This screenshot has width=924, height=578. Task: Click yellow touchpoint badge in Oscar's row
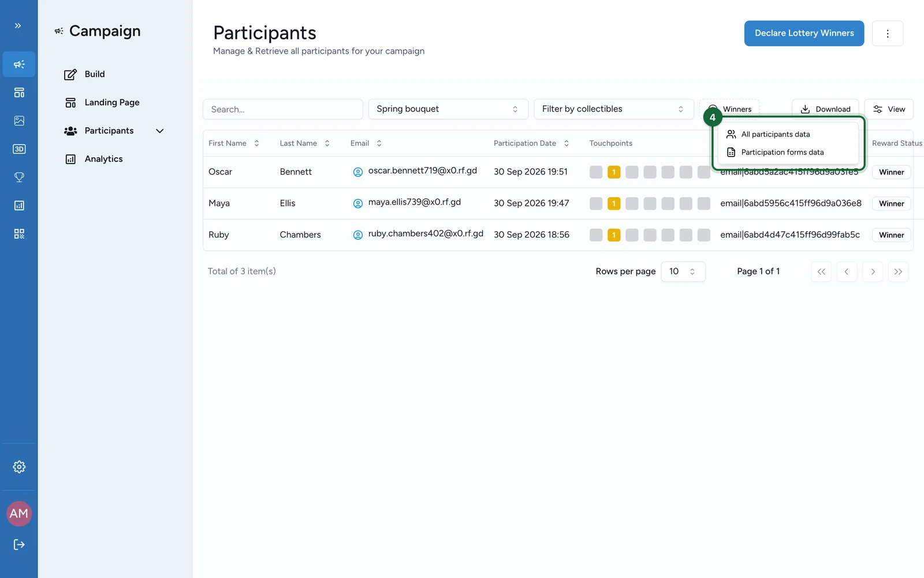pos(614,172)
